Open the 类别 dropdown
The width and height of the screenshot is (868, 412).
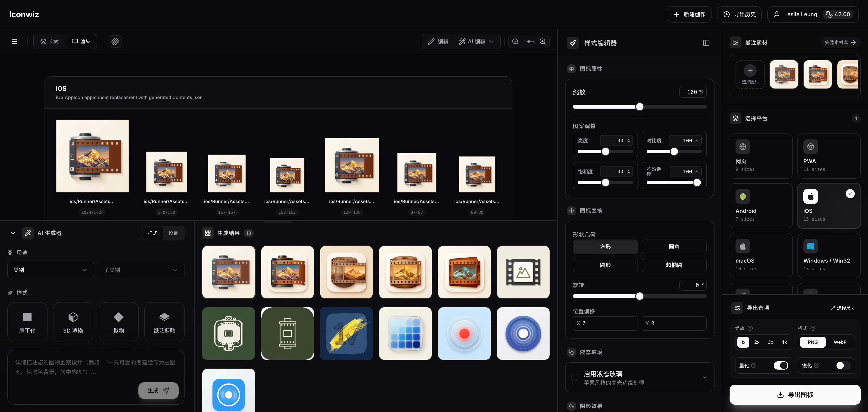50,270
